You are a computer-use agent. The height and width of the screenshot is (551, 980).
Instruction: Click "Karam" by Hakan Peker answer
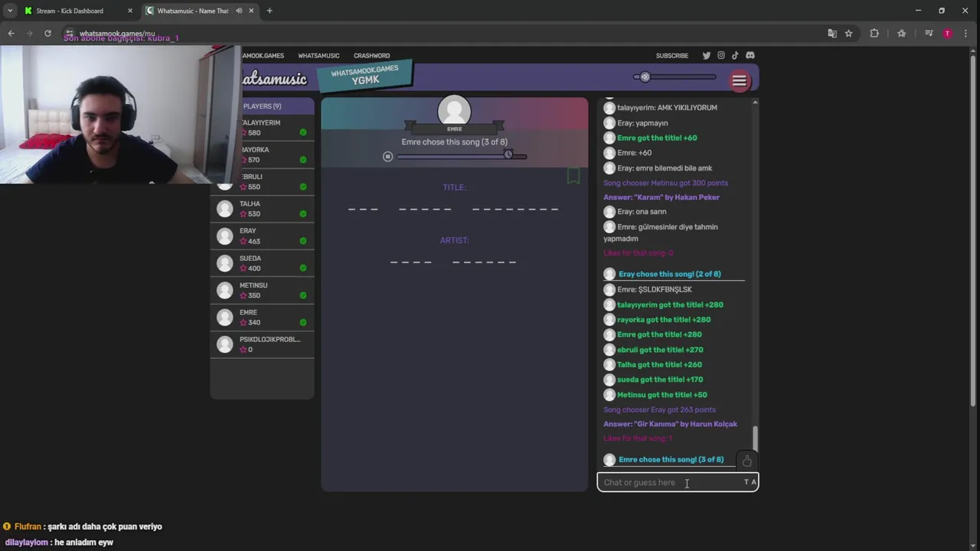pyautogui.click(x=661, y=197)
